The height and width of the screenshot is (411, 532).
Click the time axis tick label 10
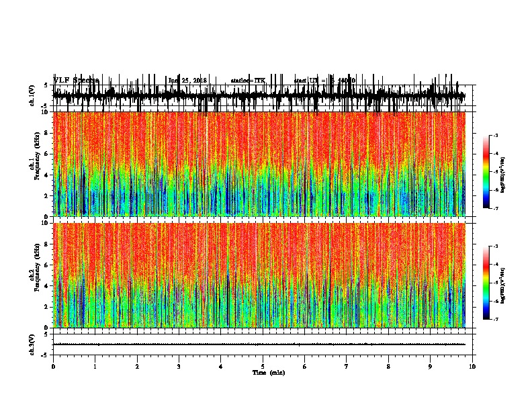pyautogui.click(x=472, y=367)
